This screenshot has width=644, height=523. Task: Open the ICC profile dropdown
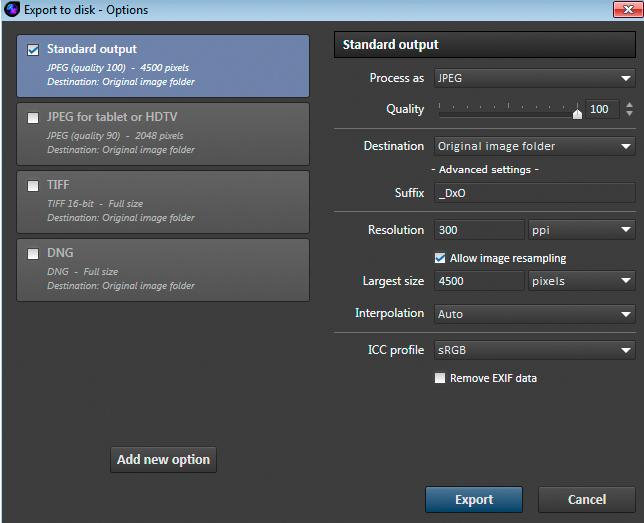[x=534, y=350]
